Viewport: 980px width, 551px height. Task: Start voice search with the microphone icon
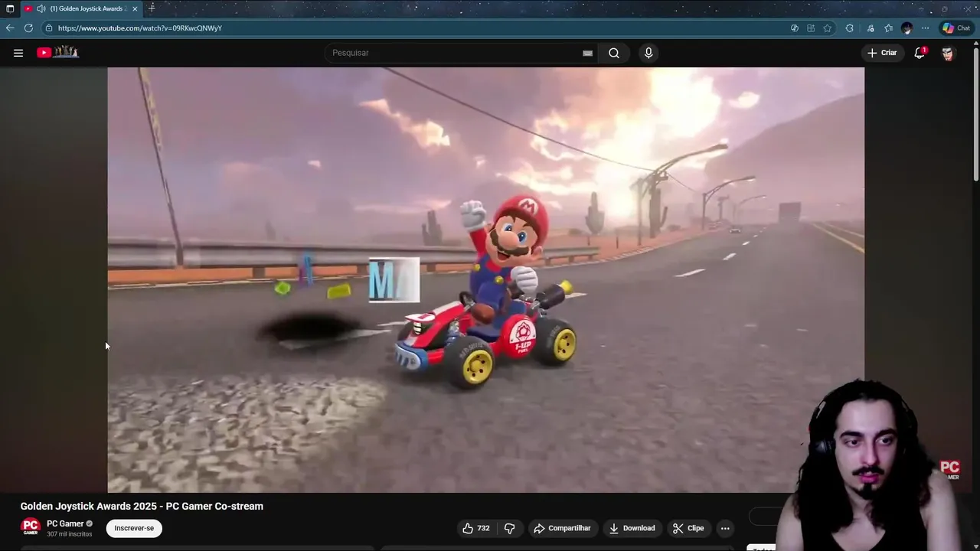[648, 53]
